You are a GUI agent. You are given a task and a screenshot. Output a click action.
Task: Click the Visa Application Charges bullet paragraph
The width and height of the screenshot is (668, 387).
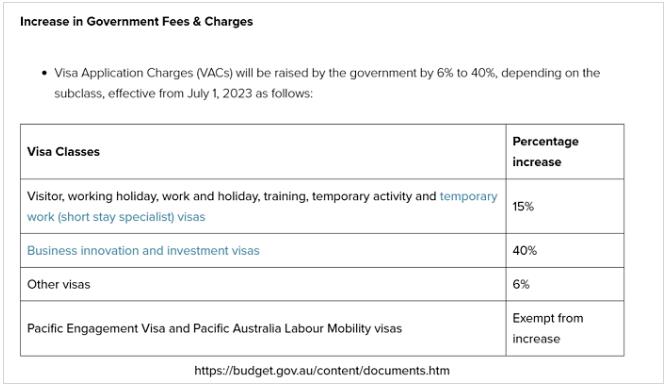coord(327,83)
